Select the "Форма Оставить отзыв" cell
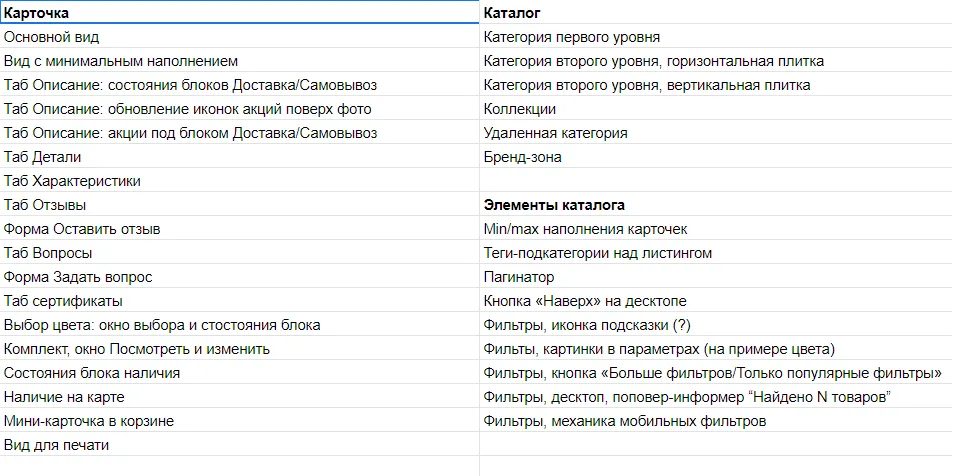957x476 pixels. 82,229
